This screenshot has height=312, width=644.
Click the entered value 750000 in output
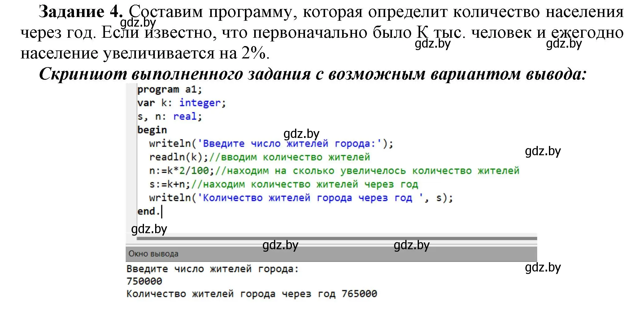pyautogui.click(x=144, y=281)
